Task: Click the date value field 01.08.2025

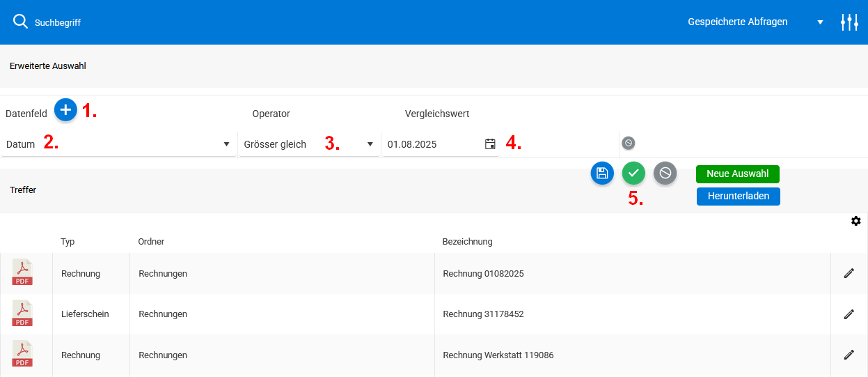Action: click(432, 144)
